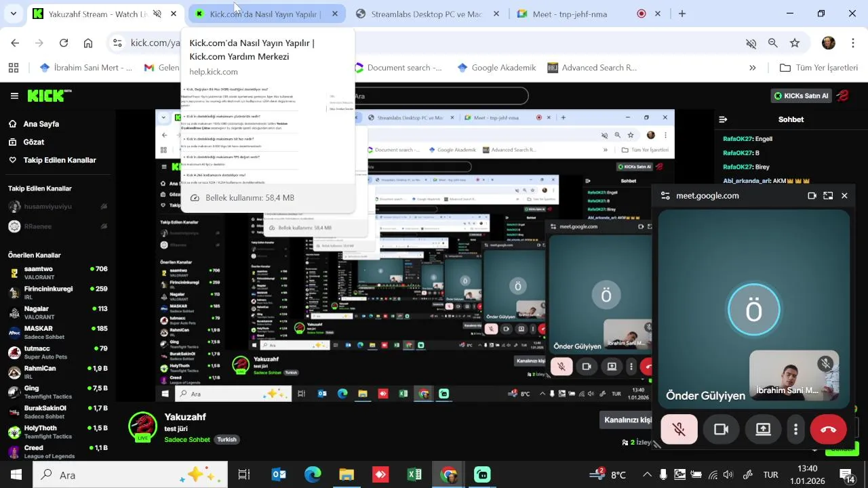
Task: Go to Chrome home page
Action: [88, 43]
